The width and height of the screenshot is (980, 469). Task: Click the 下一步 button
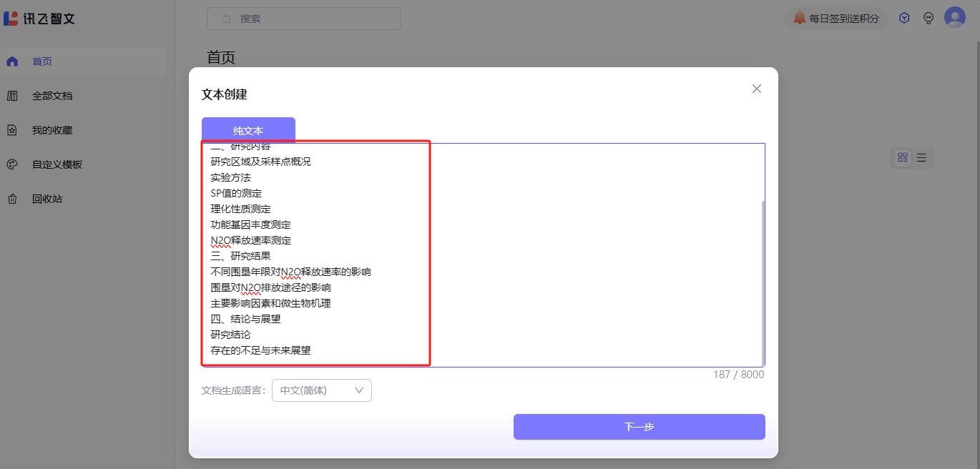pyautogui.click(x=639, y=426)
